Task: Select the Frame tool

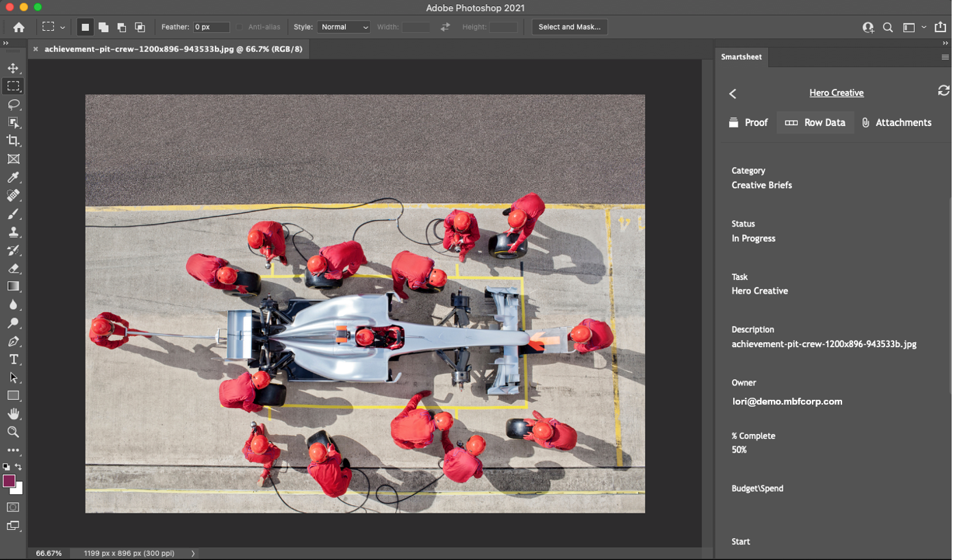Action: (x=13, y=159)
